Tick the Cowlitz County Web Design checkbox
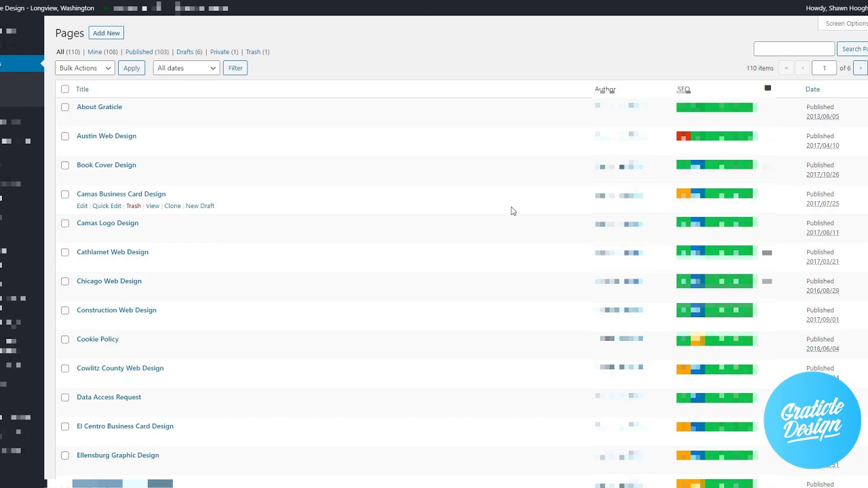This screenshot has width=868, height=488. tap(65, 369)
